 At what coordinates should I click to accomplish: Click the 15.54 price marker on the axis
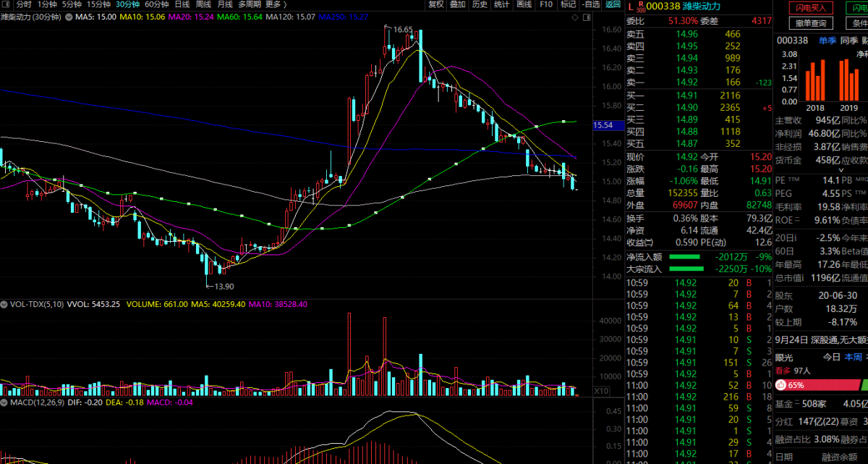click(x=603, y=125)
